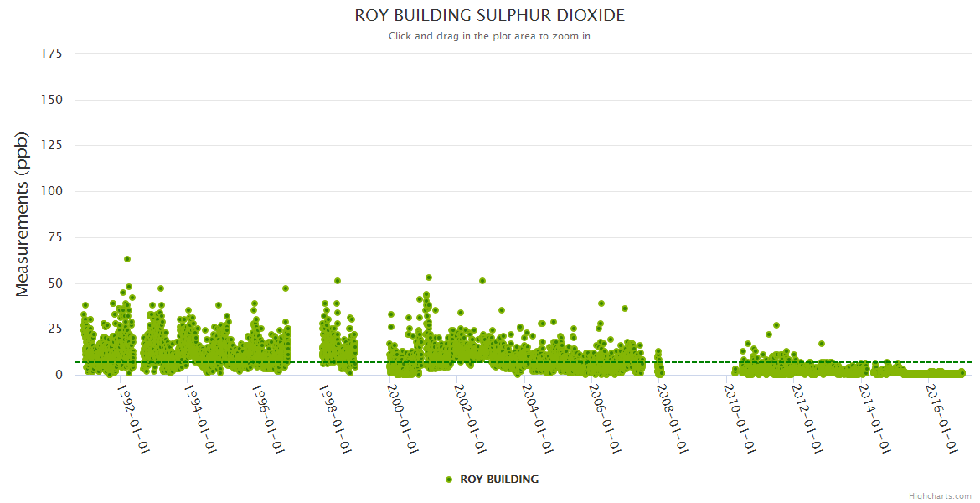The image size is (980, 503).
Task: Click the 'Click and drag' subtitle text
Action: click(x=490, y=36)
